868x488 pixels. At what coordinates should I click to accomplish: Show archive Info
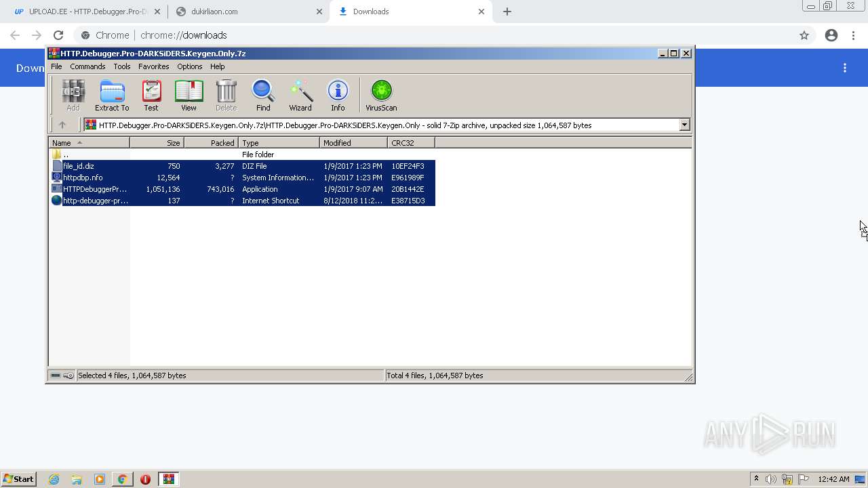pos(338,95)
